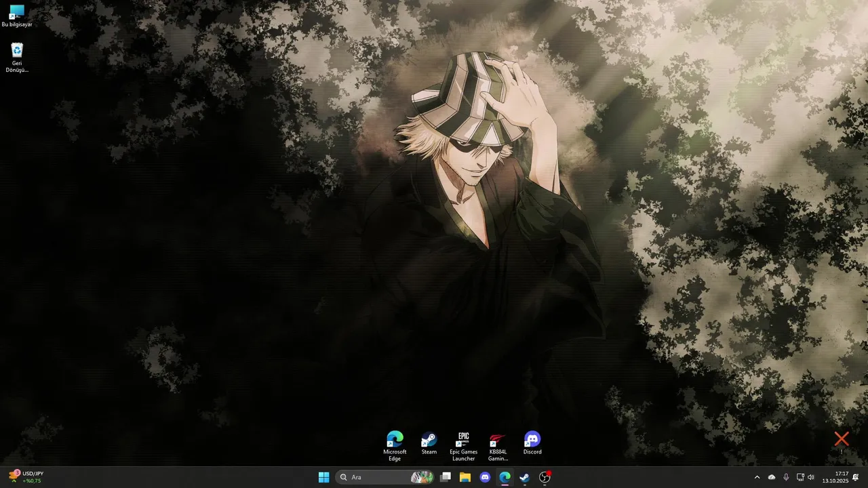
Task: Open the volume speaker tray icon
Action: click(x=811, y=477)
